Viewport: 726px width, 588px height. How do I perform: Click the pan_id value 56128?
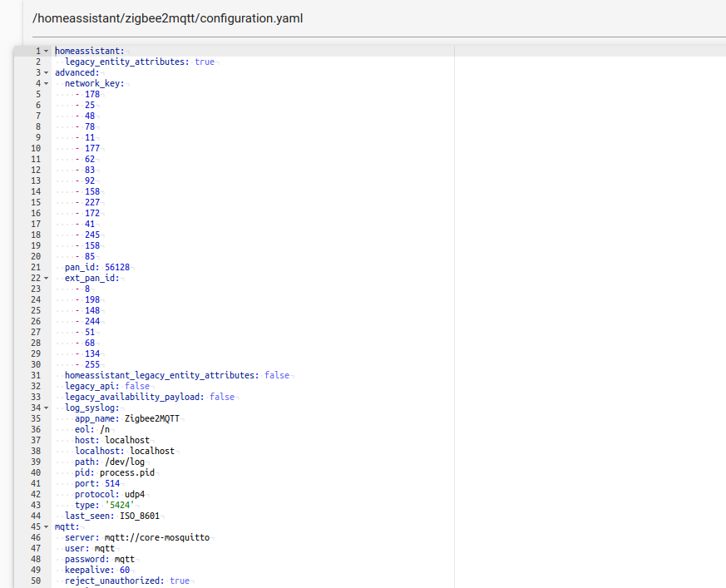pyautogui.click(x=117, y=267)
